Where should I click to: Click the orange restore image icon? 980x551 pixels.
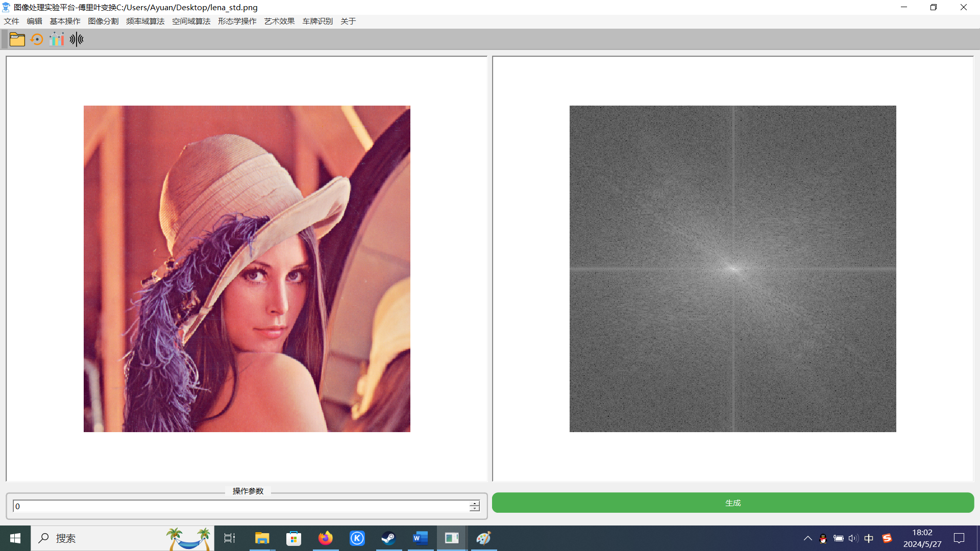point(37,39)
